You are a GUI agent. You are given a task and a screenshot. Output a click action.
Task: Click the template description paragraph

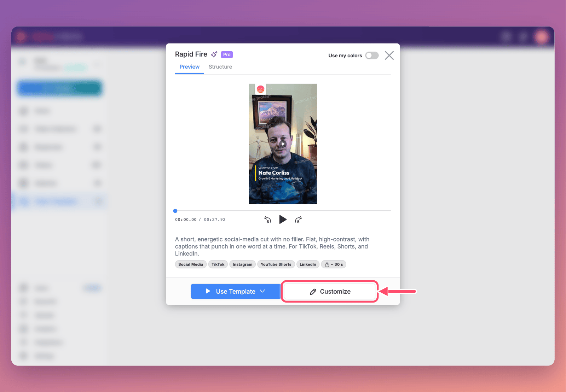click(272, 246)
